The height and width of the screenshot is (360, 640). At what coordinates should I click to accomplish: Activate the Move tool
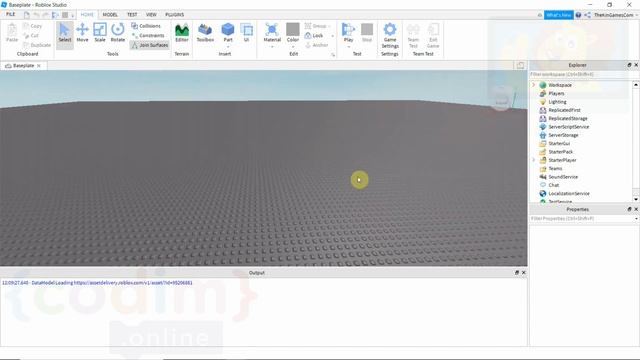click(82, 33)
